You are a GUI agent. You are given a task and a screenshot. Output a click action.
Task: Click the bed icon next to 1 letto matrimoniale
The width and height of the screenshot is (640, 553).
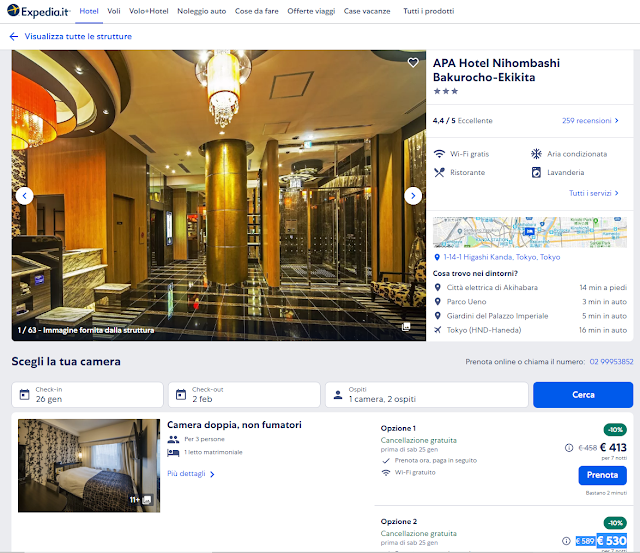coord(173,452)
